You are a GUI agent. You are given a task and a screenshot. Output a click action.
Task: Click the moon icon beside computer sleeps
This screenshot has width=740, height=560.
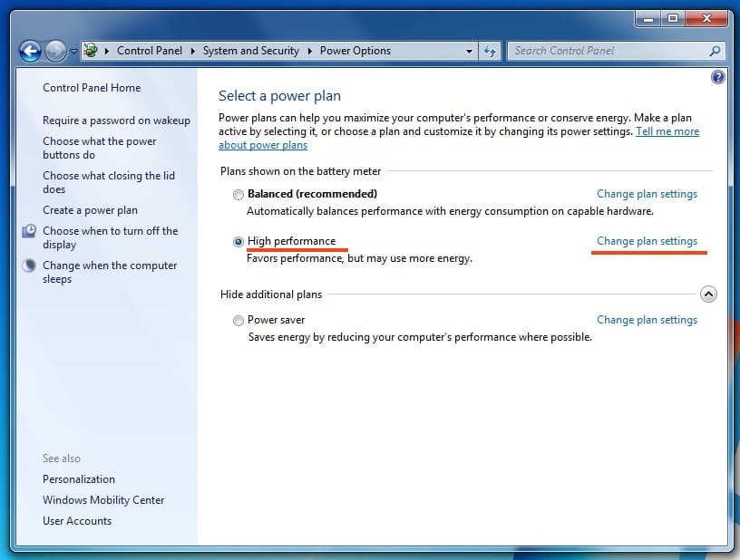[x=28, y=266]
